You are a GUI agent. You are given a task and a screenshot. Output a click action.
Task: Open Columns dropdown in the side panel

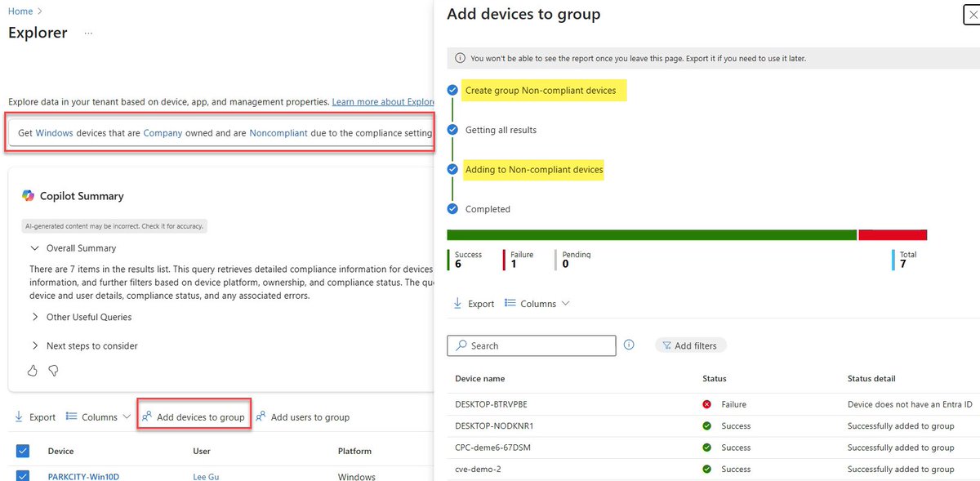537,304
